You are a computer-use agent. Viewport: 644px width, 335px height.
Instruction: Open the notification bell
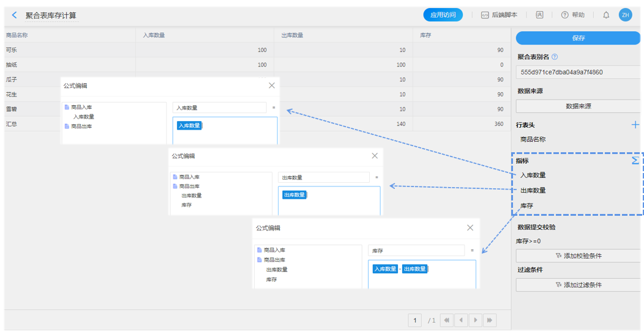[x=606, y=15]
